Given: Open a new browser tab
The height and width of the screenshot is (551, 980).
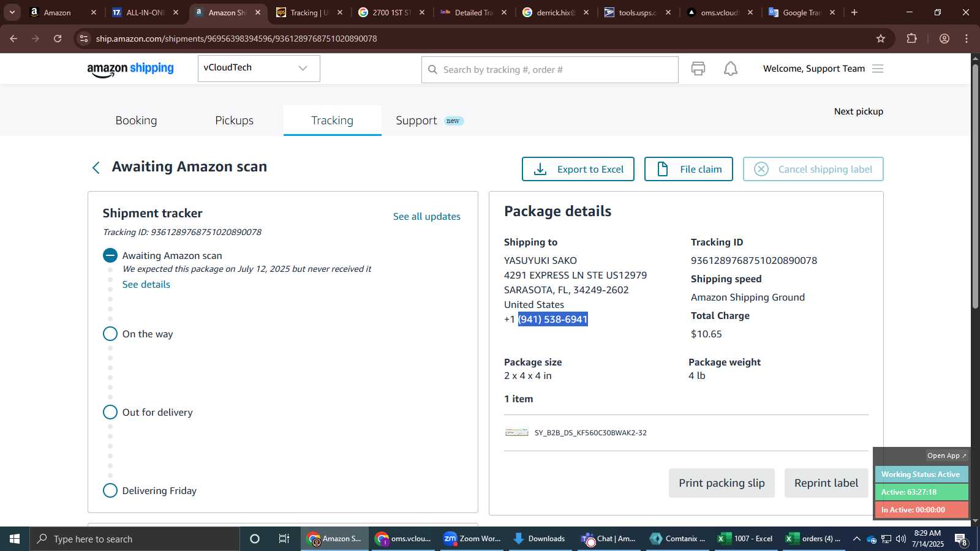Looking at the screenshot, I should [x=854, y=12].
